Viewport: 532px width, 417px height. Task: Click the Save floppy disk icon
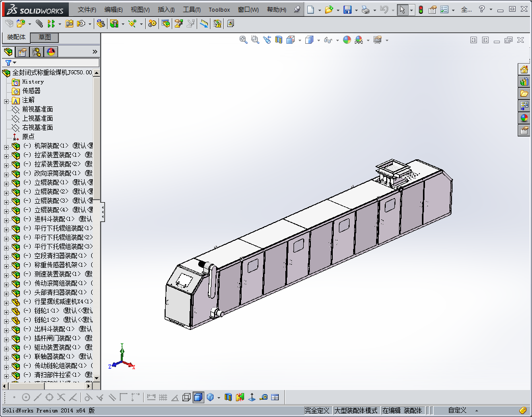coord(348,10)
